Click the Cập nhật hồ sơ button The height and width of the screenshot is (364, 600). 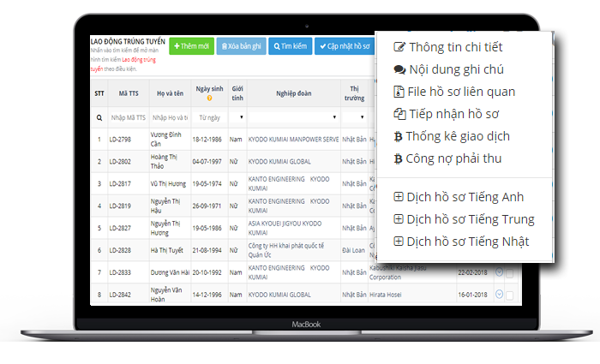pos(344,46)
